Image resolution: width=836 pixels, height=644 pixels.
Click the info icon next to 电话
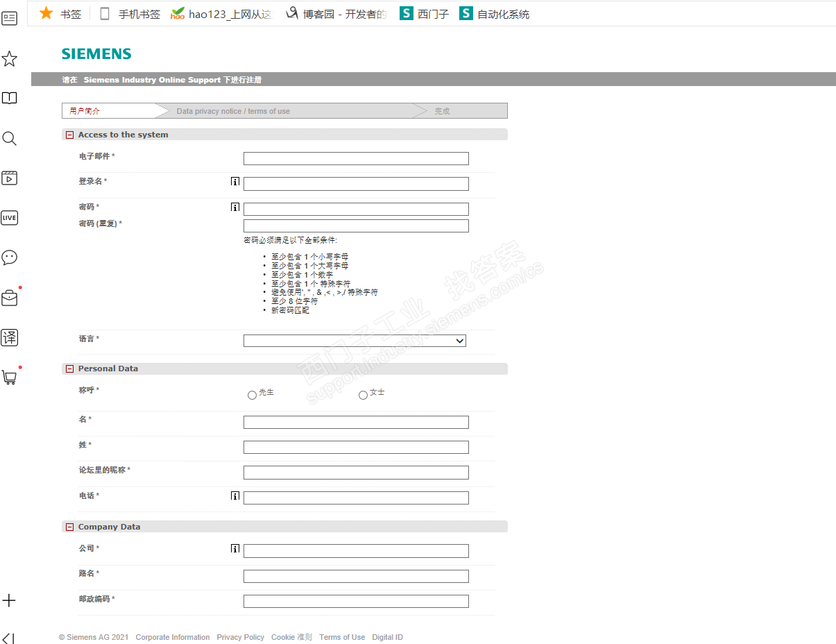[x=235, y=496]
